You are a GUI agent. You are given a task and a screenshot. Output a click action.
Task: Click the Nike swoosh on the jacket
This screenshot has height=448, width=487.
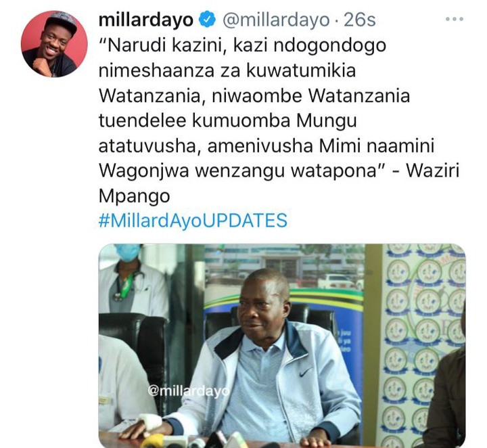(306, 372)
